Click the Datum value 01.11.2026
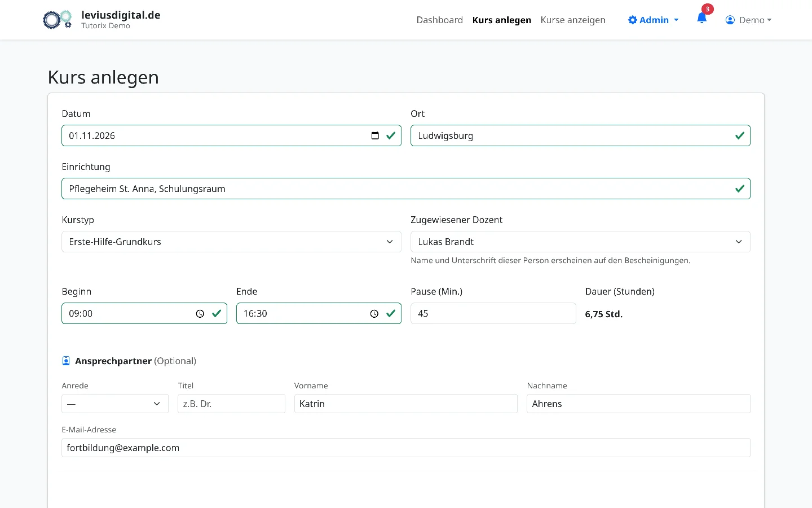This screenshot has width=812, height=508. click(92, 135)
